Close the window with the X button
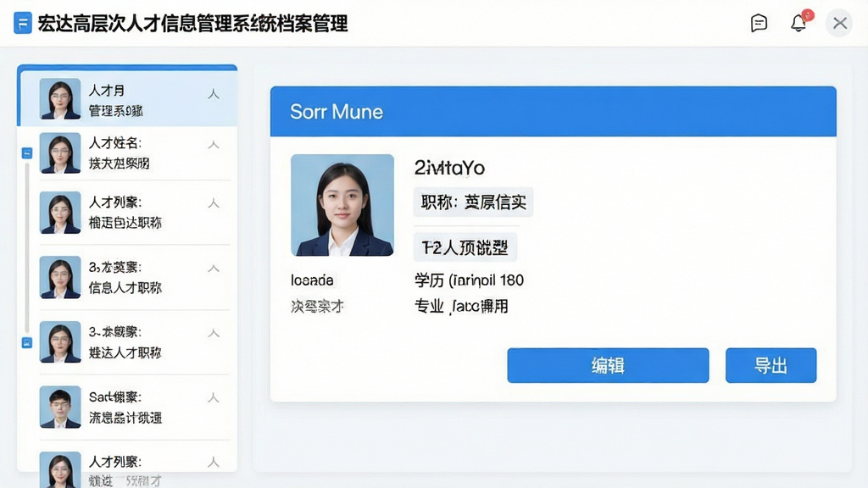 840,23
